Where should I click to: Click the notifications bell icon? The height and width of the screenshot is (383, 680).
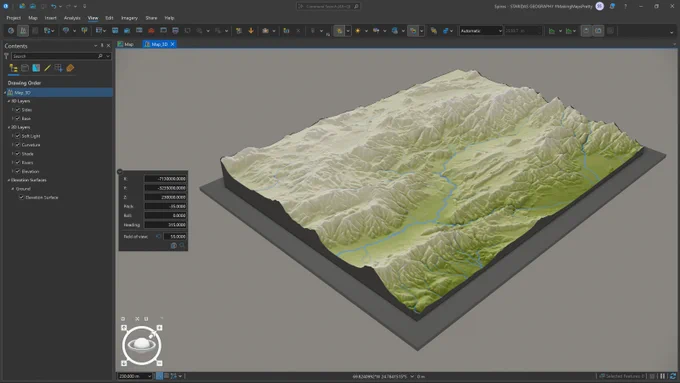(x=612, y=6)
